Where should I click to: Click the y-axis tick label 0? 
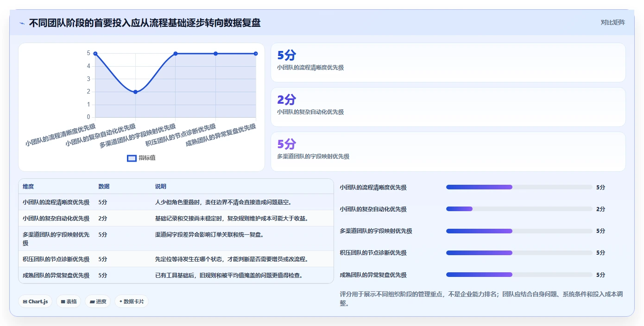point(88,117)
